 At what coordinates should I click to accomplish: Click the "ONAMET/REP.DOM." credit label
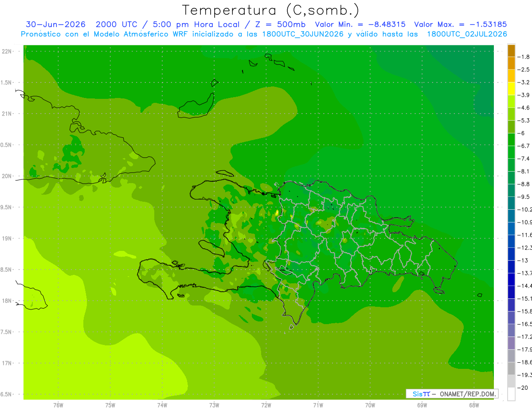[467, 394]
